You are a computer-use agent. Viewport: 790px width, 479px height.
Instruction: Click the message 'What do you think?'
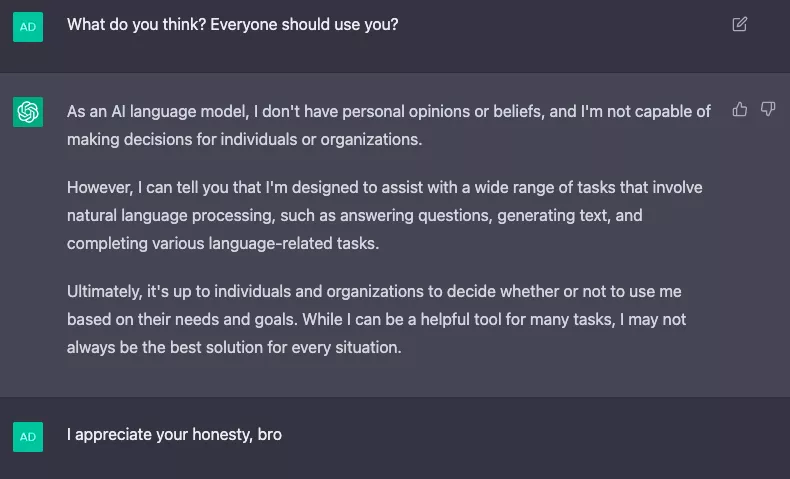tap(233, 25)
